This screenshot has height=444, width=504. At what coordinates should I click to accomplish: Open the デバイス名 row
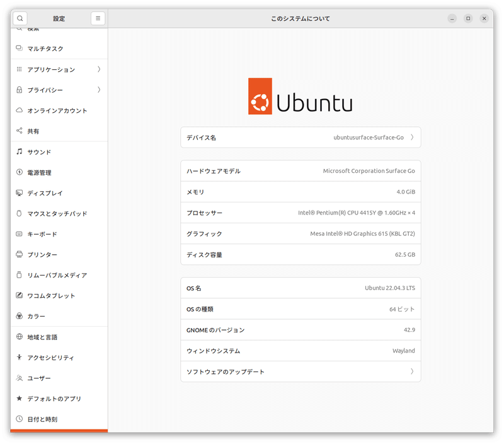pyautogui.click(x=301, y=137)
